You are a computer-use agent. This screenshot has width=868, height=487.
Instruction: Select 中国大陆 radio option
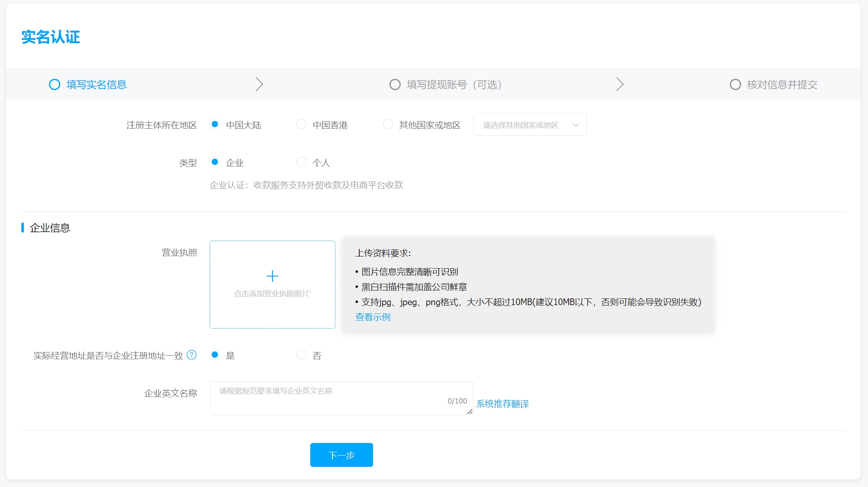(215, 124)
